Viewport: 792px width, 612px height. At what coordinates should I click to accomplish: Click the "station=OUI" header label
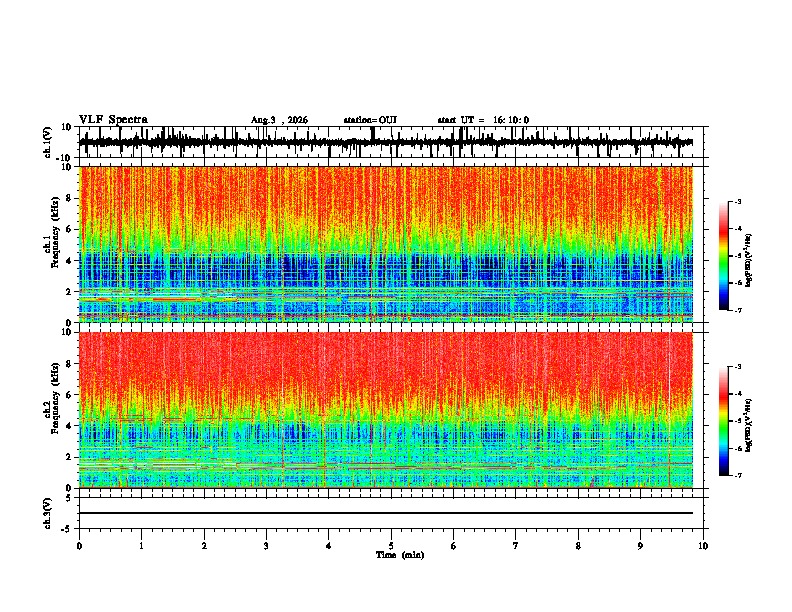tap(370, 120)
